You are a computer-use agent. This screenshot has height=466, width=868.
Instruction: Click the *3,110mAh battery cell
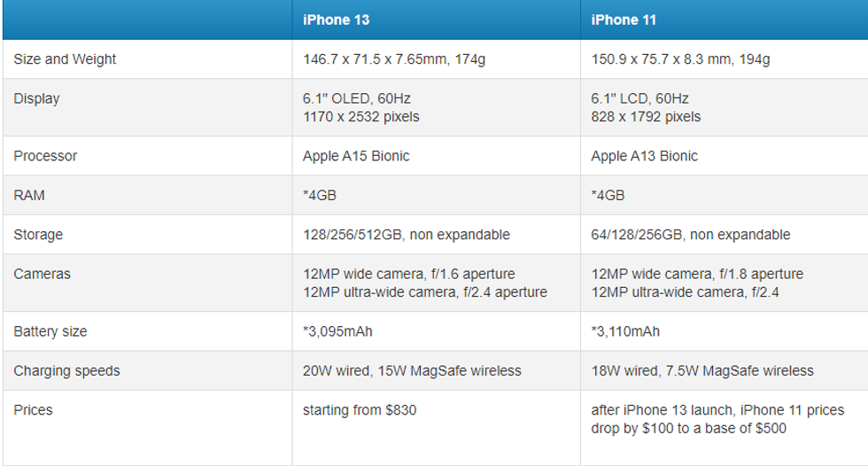[625, 331]
